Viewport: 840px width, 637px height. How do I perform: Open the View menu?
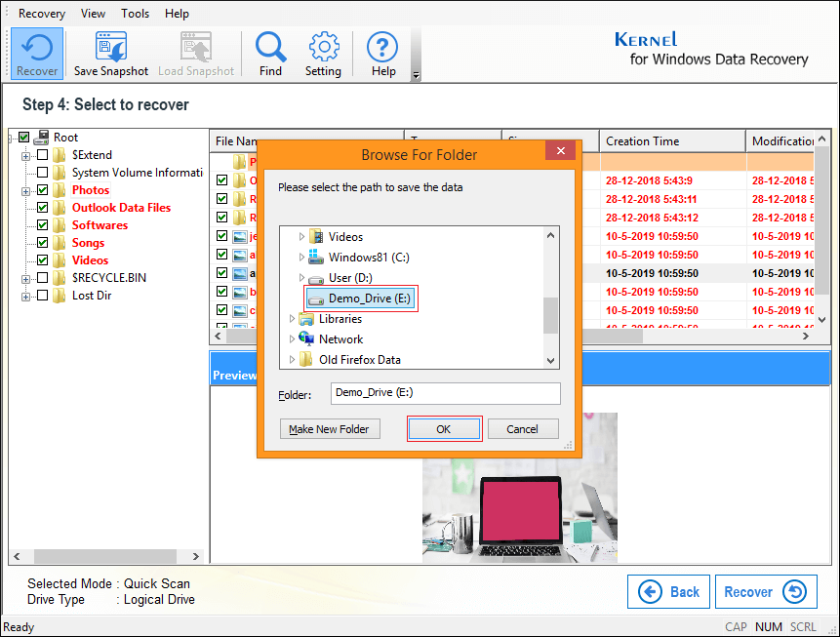93,14
